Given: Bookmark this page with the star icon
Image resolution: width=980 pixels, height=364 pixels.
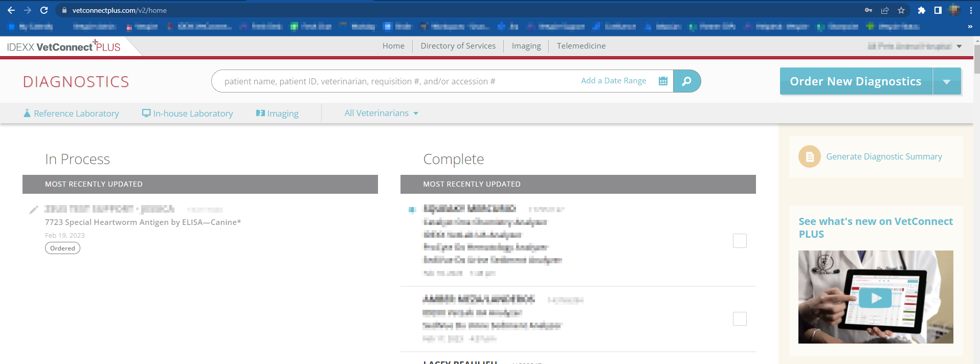Looking at the screenshot, I should [901, 10].
